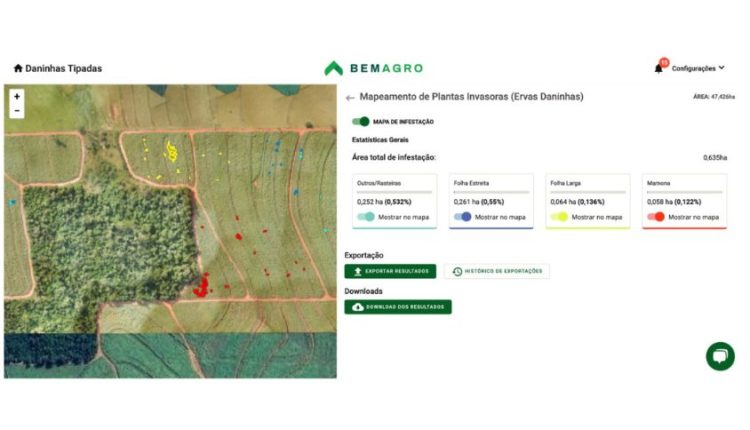Turn off Mamona Mostrar no mapa switch
The height and width of the screenshot is (430, 750).
tap(656, 216)
